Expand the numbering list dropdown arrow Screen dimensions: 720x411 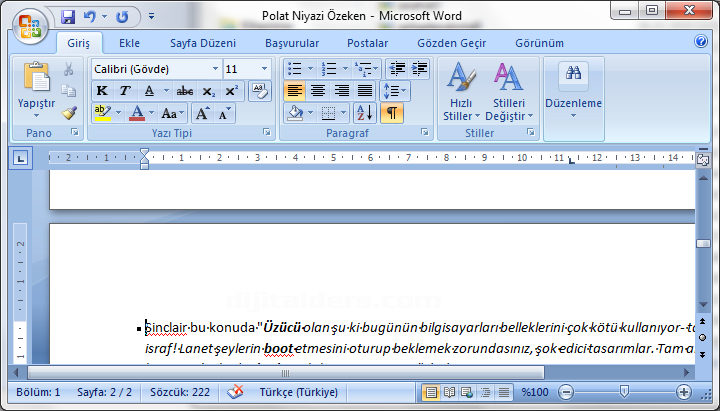pyautogui.click(x=345, y=69)
